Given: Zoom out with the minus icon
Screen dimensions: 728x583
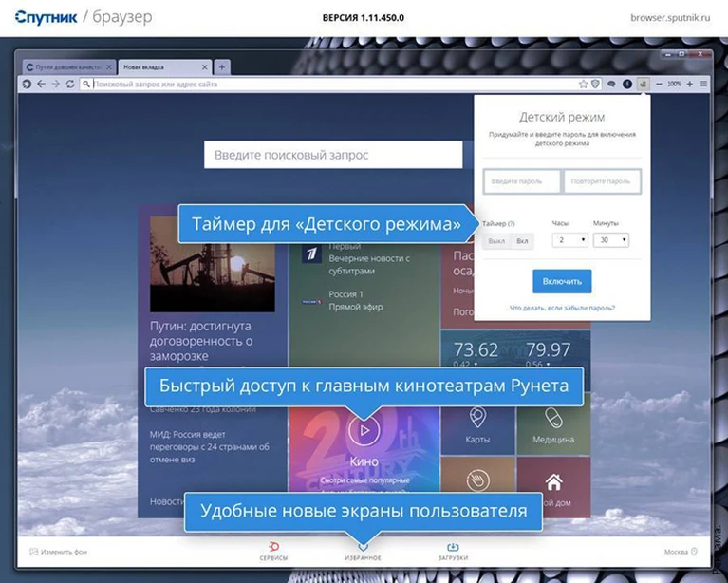Looking at the screenshot, I should pyautogui.click(x=659, y=85).
